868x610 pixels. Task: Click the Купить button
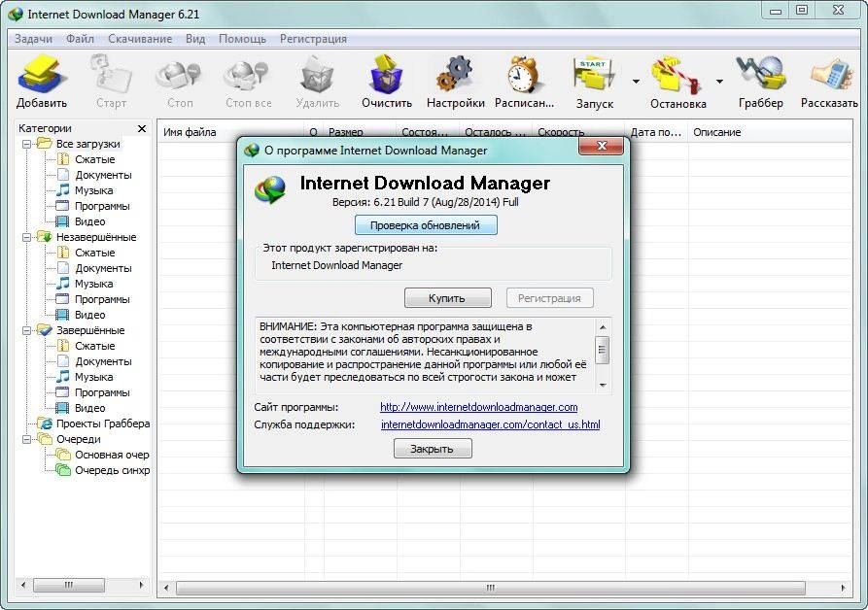tap(447, 298)
